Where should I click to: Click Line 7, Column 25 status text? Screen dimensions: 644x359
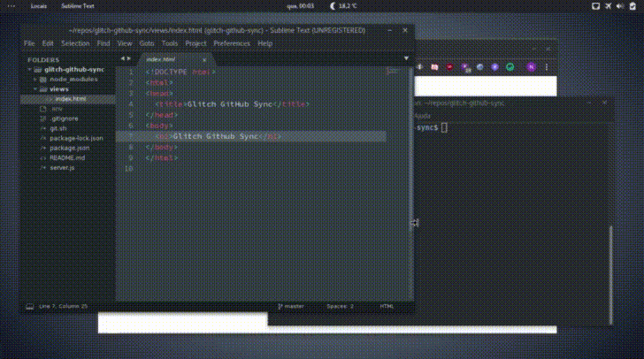[x=63, y=307]
